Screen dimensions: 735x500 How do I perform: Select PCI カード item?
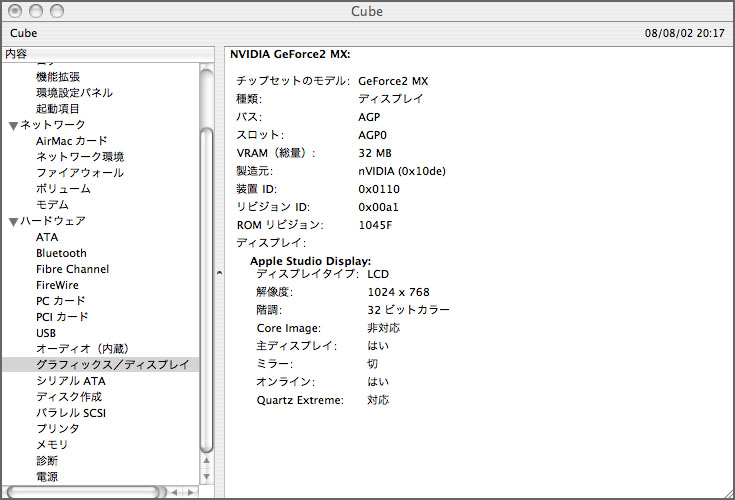(62, 317)
